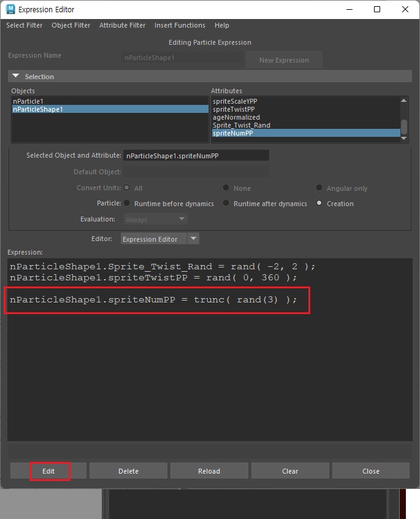The height and width of the screenshot is (519, 420).
Task: Choose Runtime before dynamics option
Action: coord(127,203)
